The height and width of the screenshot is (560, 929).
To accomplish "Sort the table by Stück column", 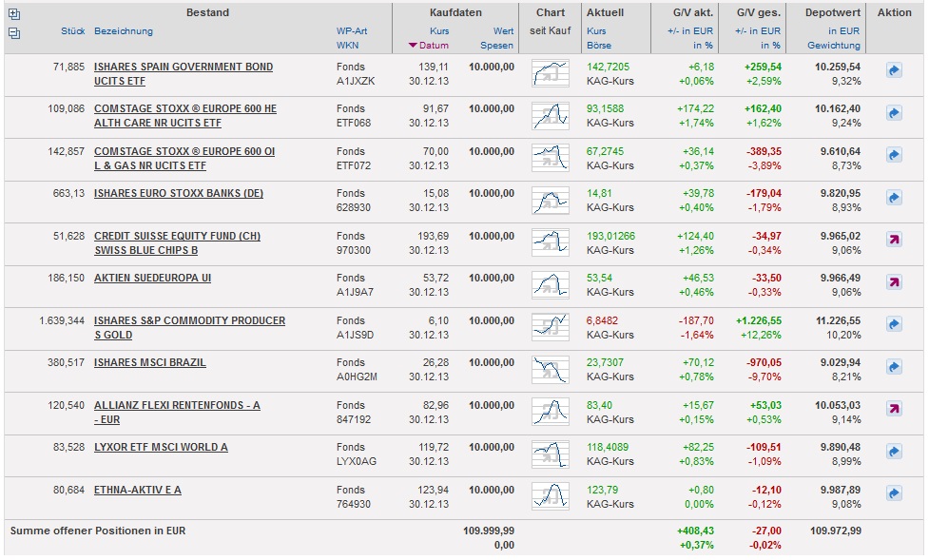I will (x=73, y=31).
